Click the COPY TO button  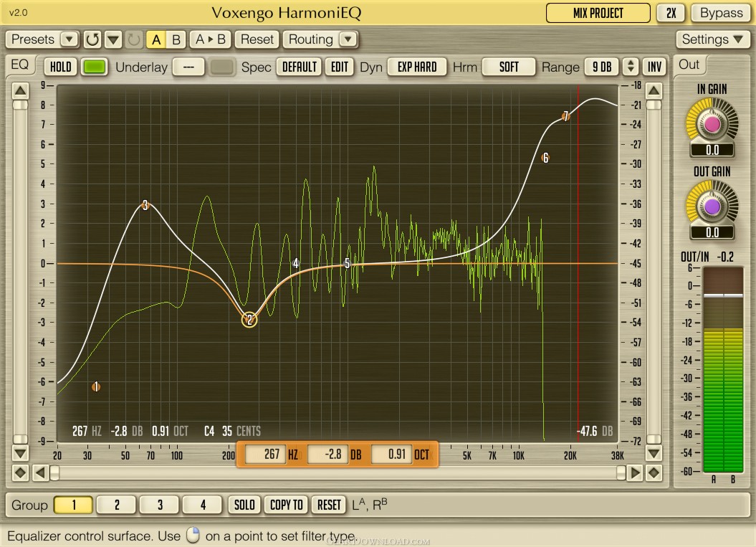(287, 505)
